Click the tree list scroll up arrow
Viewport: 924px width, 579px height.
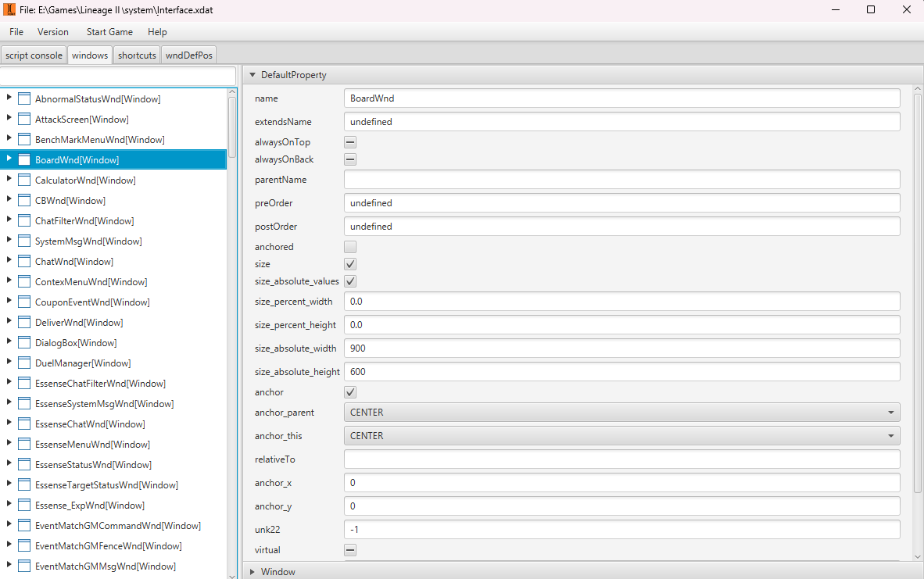pyautogui.click(x=232, y=92)
